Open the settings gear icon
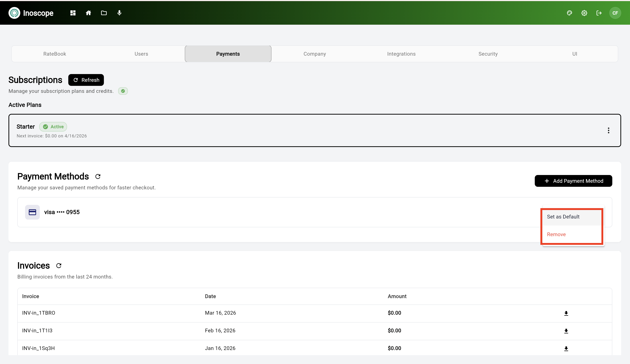Screen dimensions: 630x364 point(584,13)
